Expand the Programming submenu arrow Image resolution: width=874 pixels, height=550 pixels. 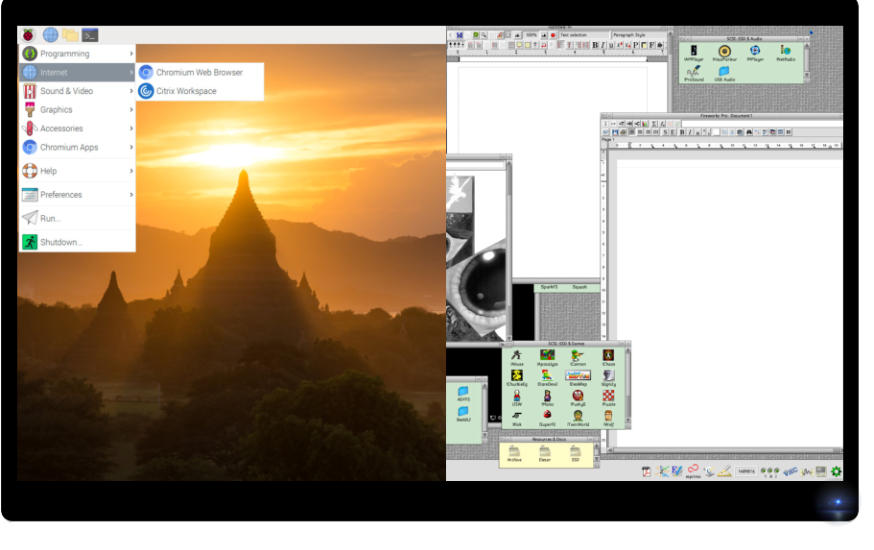tap(132, 53)
